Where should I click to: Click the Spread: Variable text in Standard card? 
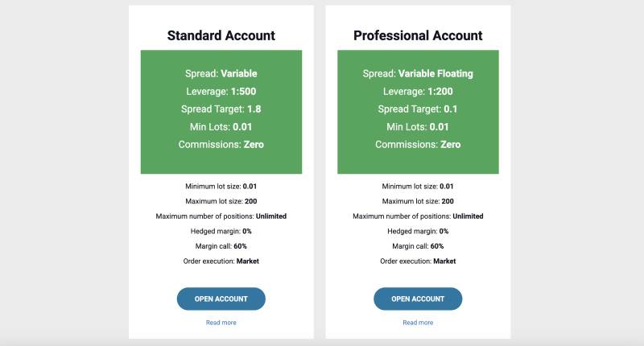coord(221,73)
